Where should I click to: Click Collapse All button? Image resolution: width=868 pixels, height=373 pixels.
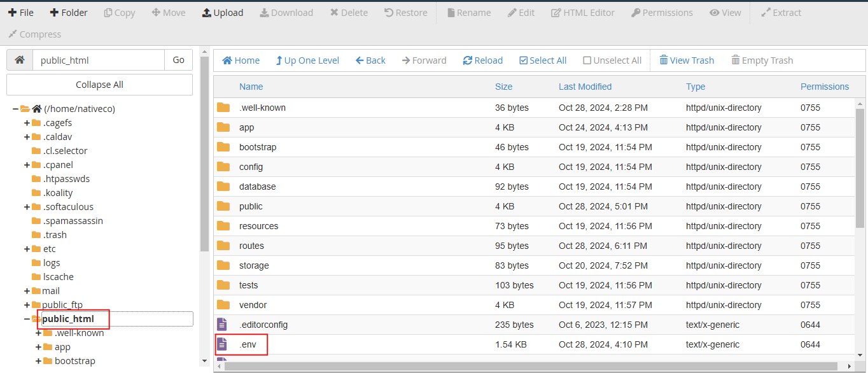point(99,85)
